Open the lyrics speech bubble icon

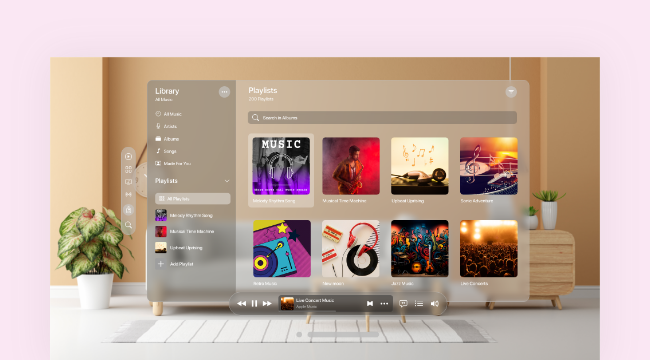pyautogui.click(x=403, y=304)
